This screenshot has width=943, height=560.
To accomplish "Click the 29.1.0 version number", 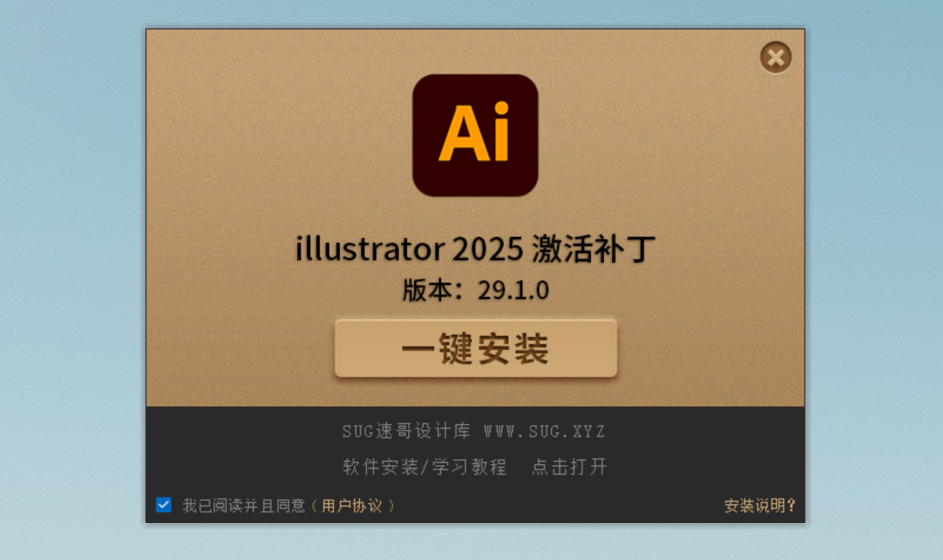I will click(514, 290).
